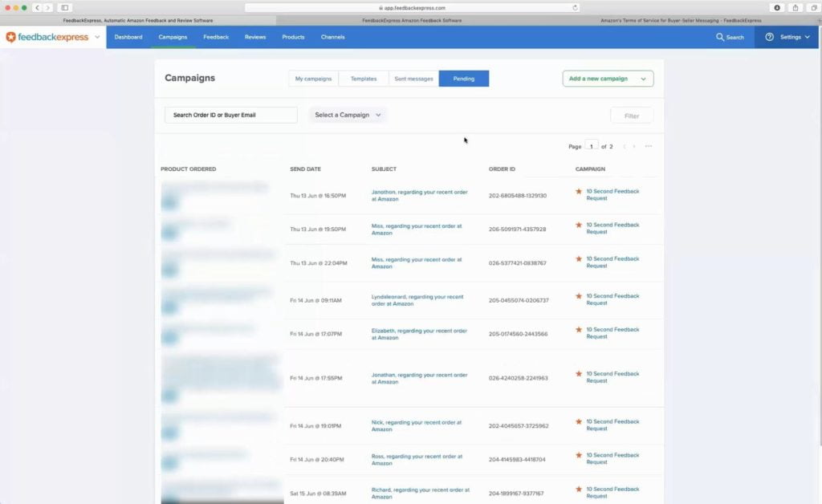Select send date Fri 14 Jun @ 09:11AM
The image size is (822, 504).
point(315,301)
